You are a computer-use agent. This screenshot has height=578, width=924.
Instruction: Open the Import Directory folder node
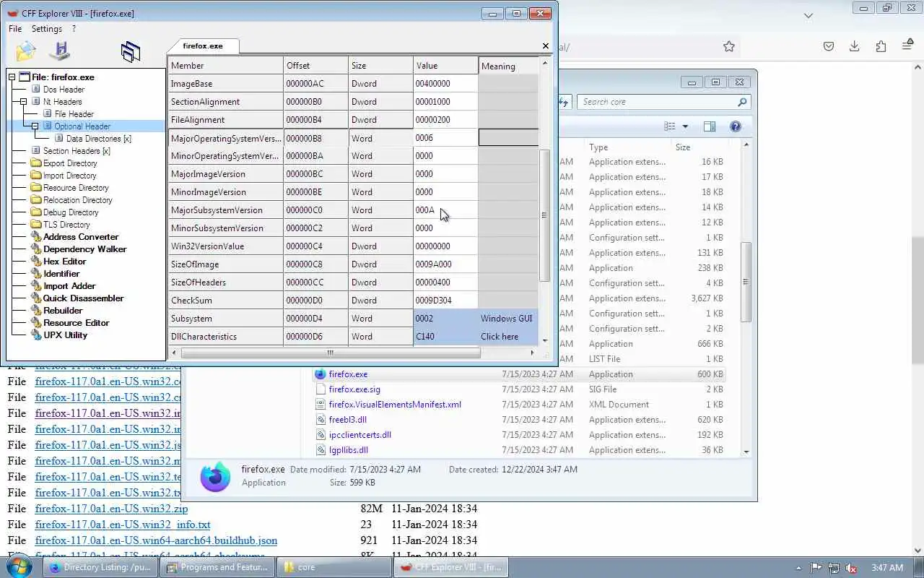click(70, 176)
